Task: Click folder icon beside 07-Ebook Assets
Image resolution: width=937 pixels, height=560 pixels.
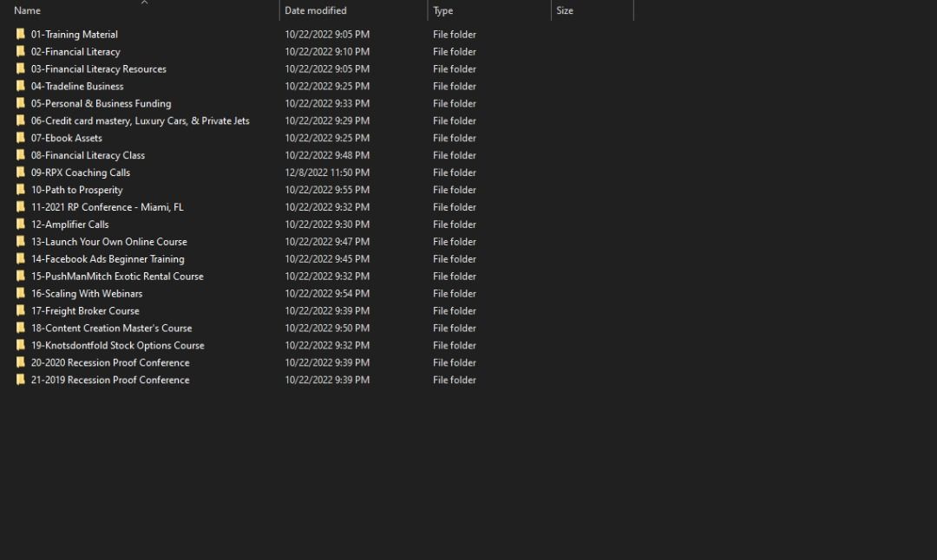Action: [21, 138]
